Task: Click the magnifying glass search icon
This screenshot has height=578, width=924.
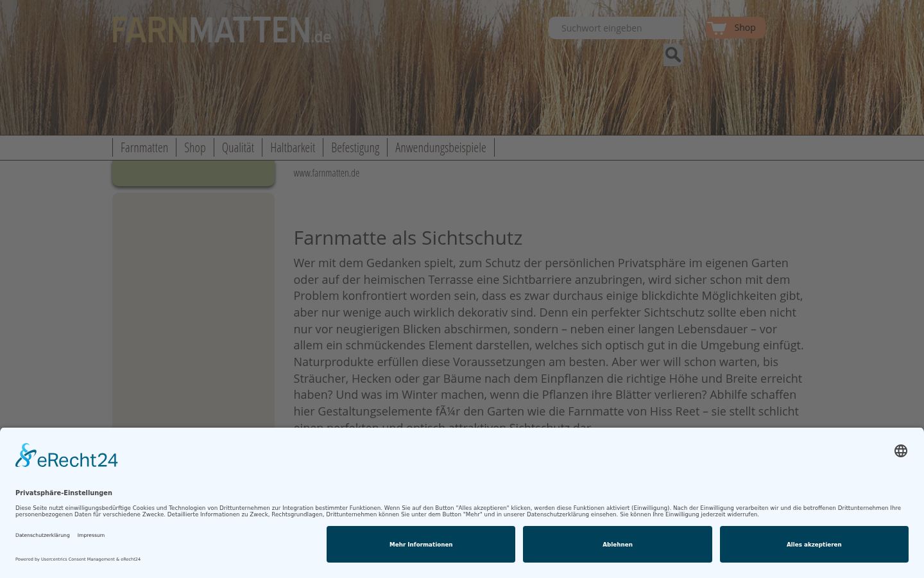Action: [x=672, y=55]
